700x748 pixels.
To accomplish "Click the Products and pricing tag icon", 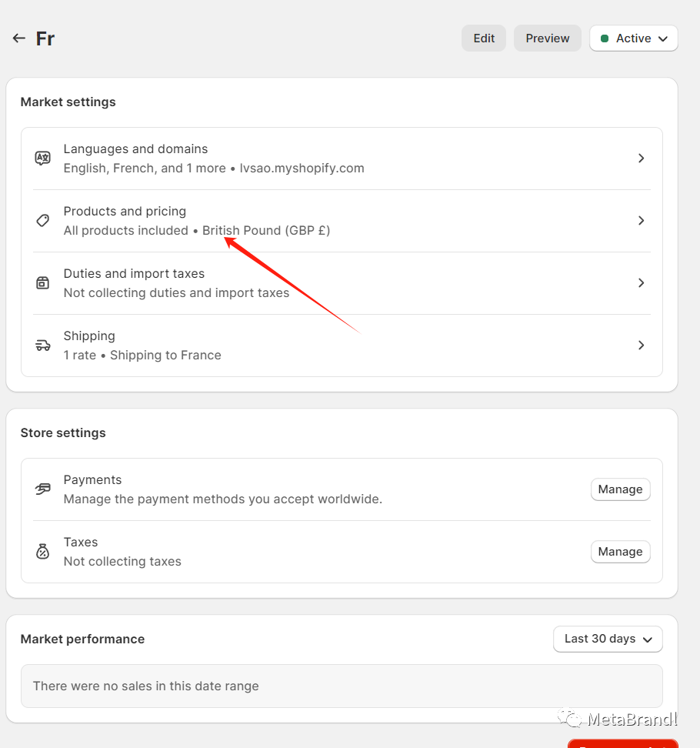I will tap(43, 220).
